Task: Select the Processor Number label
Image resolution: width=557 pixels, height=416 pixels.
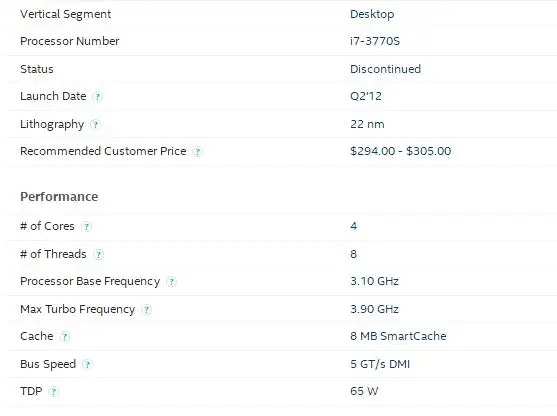Action: click(x=70, y=41)
